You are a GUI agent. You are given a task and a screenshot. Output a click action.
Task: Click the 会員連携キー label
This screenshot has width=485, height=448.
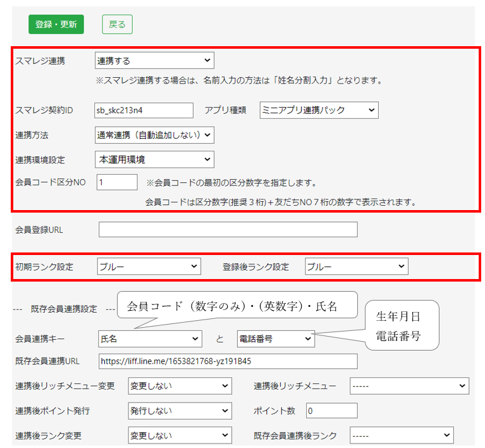tap(40, 339)
